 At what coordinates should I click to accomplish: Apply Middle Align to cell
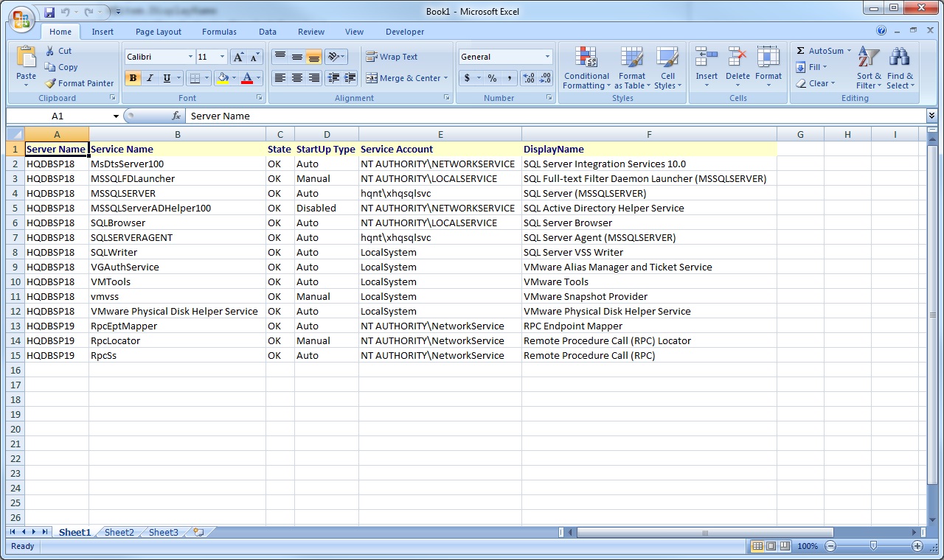(x=296, y=57)
